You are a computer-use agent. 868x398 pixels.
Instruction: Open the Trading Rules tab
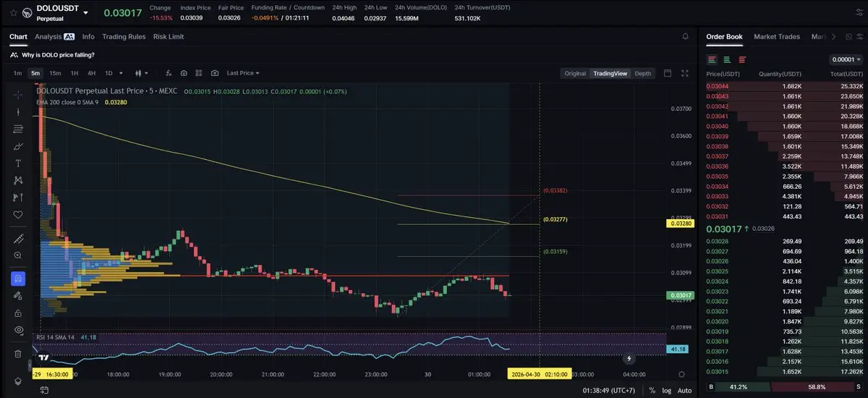[124, 36]
